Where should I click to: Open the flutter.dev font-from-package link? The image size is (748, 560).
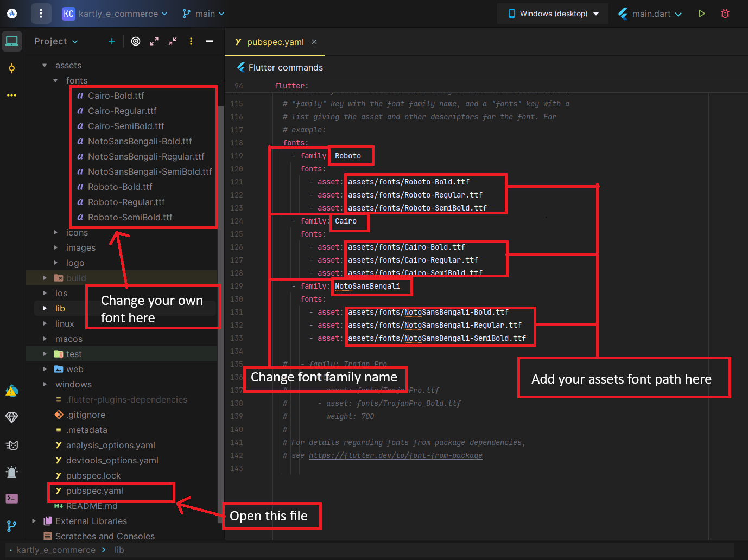[x=395, y=455]
